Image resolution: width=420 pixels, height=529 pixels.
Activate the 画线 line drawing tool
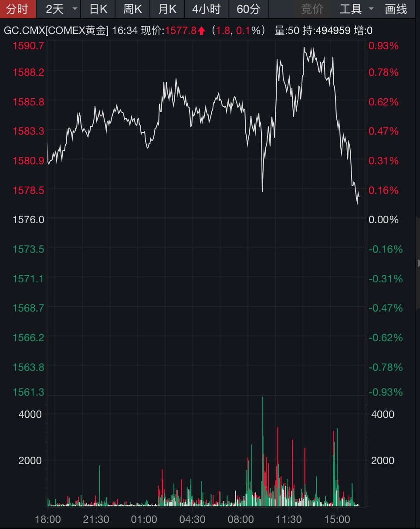pos(396,9)
